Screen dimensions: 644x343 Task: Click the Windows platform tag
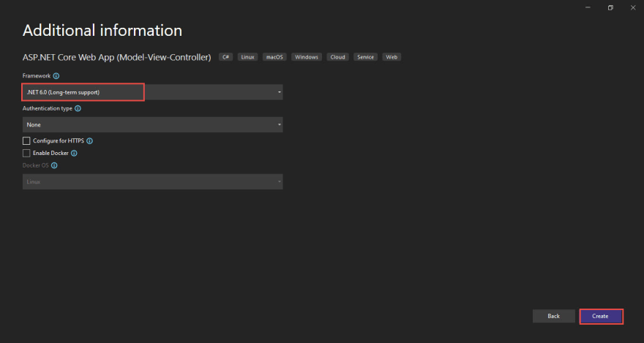pyautogui.click(x=307, y=57)
